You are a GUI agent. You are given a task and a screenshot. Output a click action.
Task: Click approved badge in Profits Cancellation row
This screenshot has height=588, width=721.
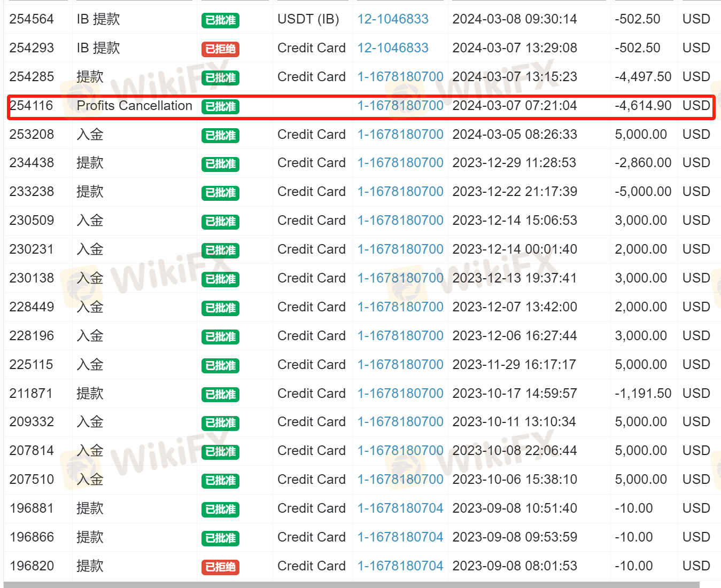220,107
